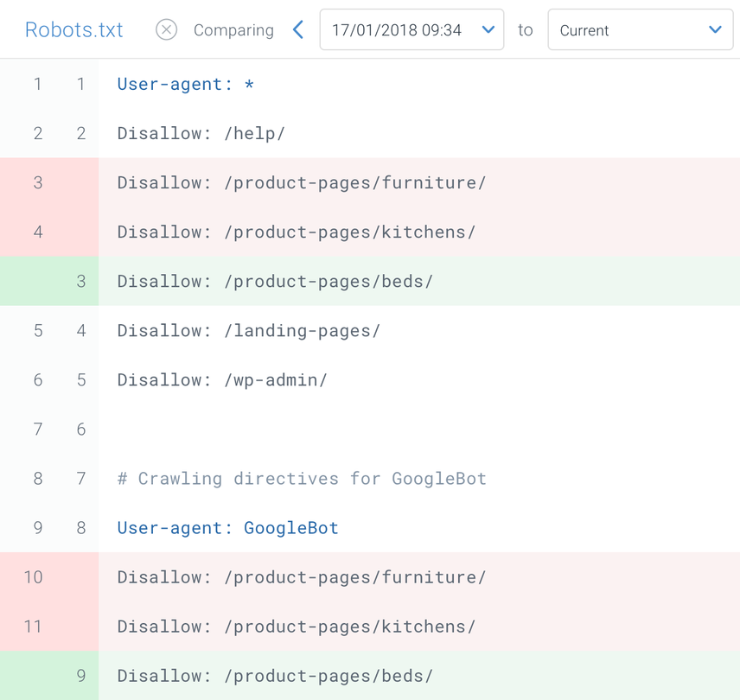Click old line number 10 in gutter
740x700 pixels.
33,577
